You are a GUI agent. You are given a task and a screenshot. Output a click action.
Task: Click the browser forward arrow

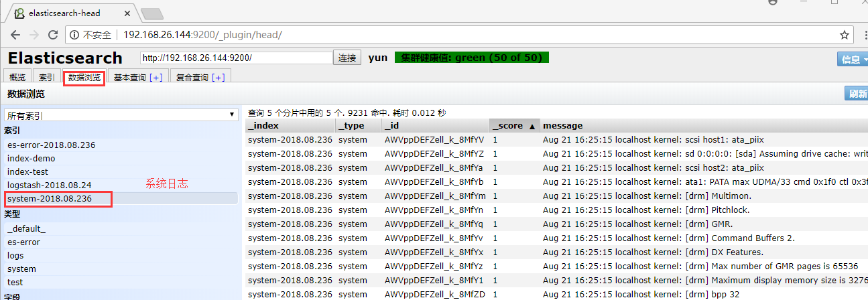(34, 35)
